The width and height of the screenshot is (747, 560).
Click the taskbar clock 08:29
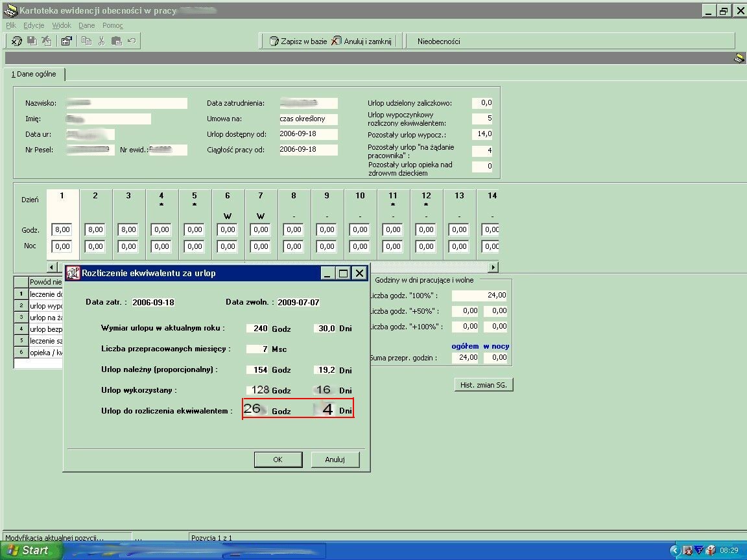coord(729,551)
